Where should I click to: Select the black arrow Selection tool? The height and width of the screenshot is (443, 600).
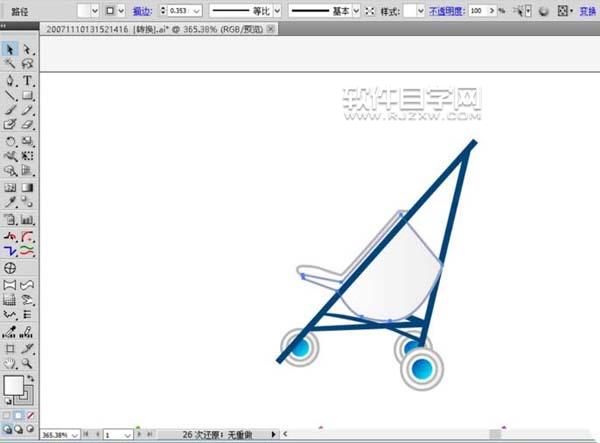tap(10, 49)
